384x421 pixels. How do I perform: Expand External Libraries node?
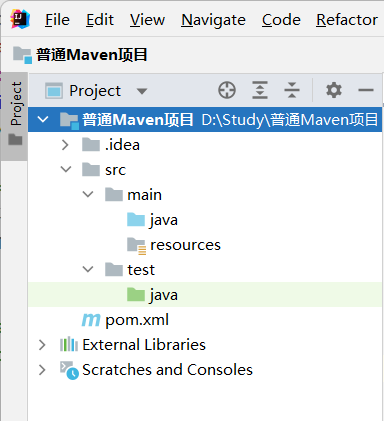pos(42,345)
